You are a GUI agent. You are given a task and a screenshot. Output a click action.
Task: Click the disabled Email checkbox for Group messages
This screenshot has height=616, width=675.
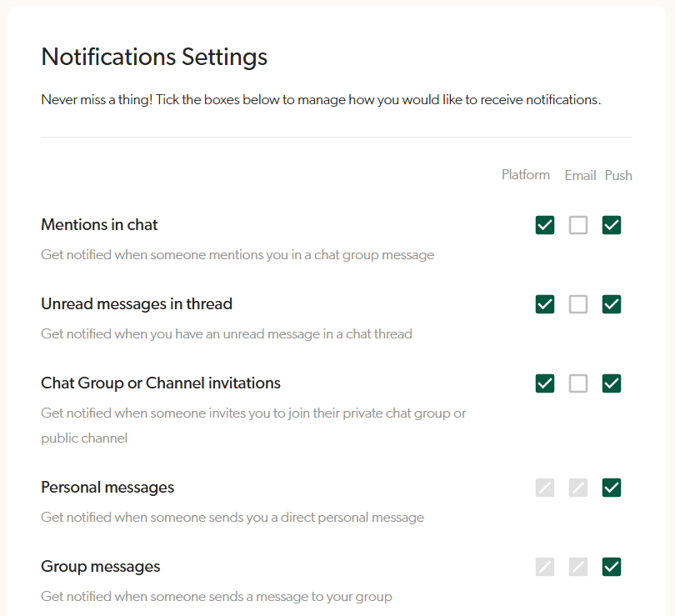pos(578,567)
